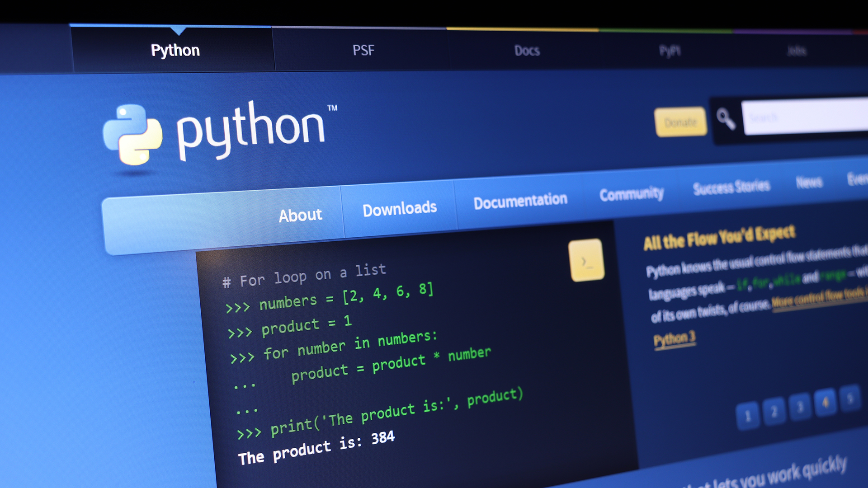This screenshot has height=488, width=868.
Task: Go to slide 2
Action: (774, 411)
